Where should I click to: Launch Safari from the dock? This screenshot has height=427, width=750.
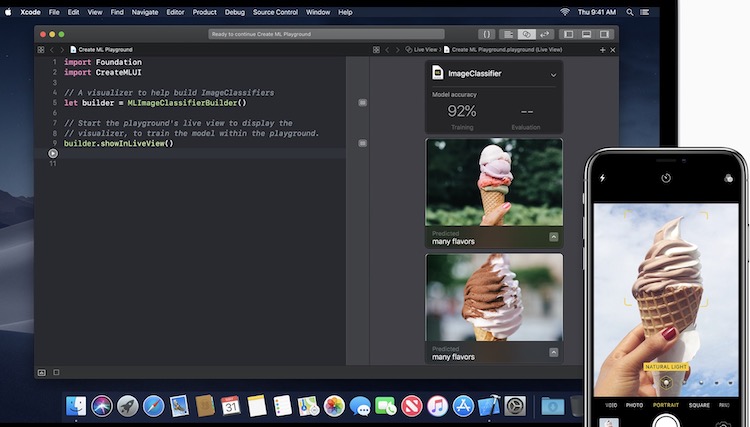tap(153, 406)
